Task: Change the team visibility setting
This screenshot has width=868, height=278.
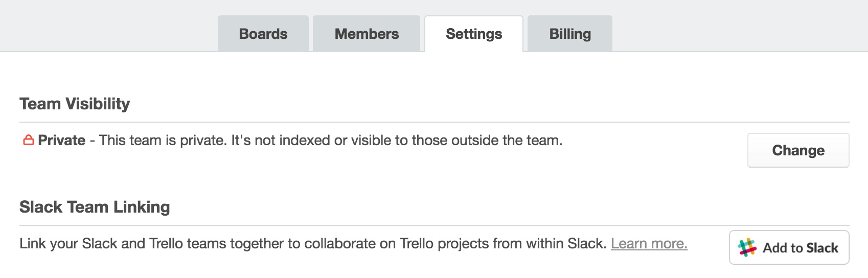Action: tap(798, 150)
